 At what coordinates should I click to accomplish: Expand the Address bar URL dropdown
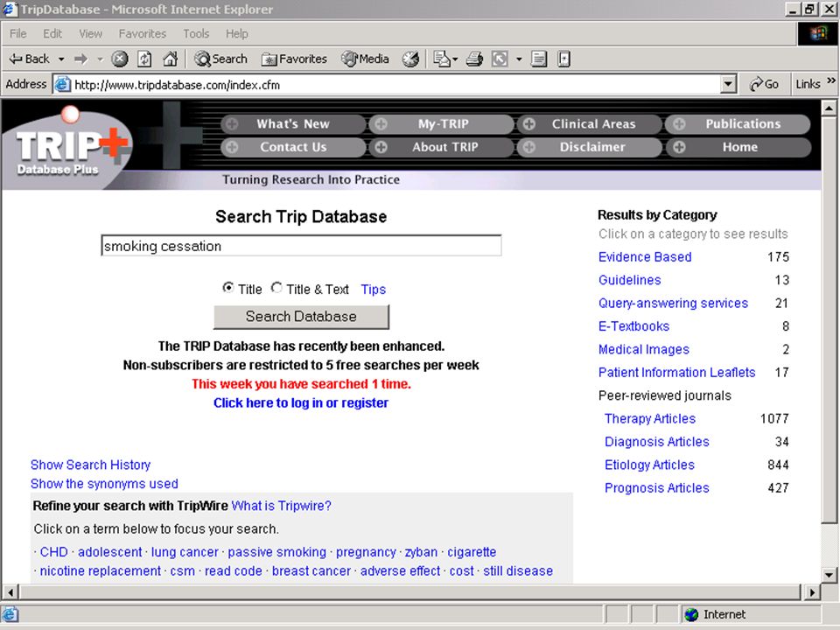pyautogui.click(x=728, y=85)
